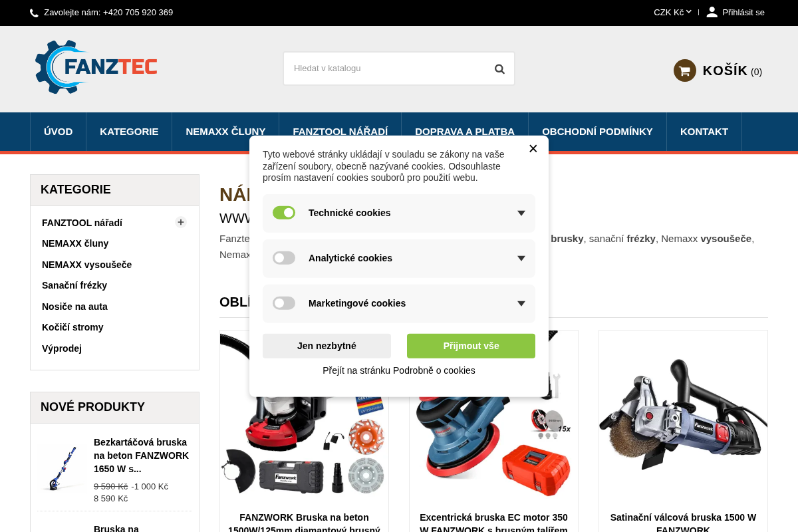
Task: Click the phone icon in top bar
Action: 34,13
